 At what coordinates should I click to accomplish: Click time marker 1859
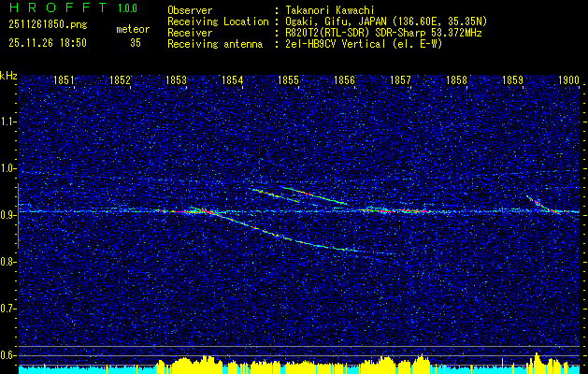click(512, 79)
